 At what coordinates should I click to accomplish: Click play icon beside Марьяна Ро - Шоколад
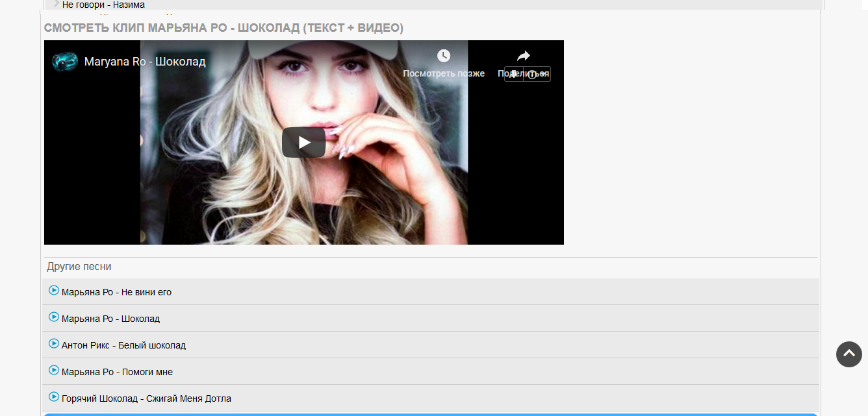pos(54,317)
